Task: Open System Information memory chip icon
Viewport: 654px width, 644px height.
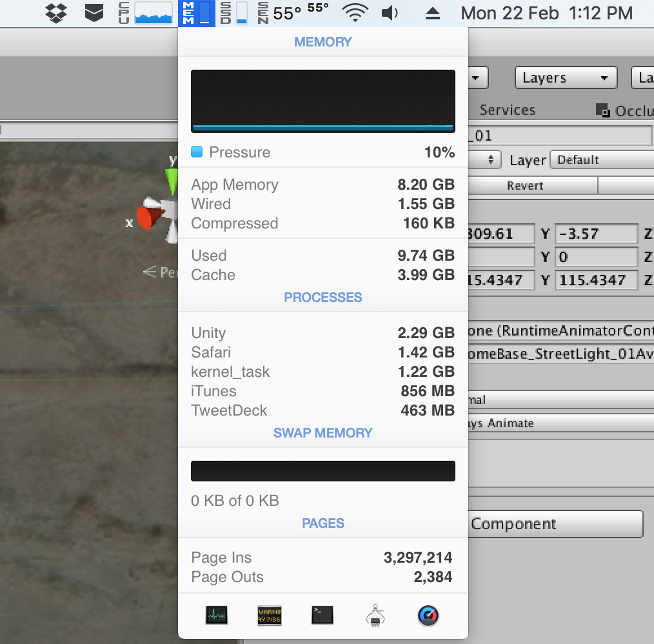Action: tap(375, 615)
